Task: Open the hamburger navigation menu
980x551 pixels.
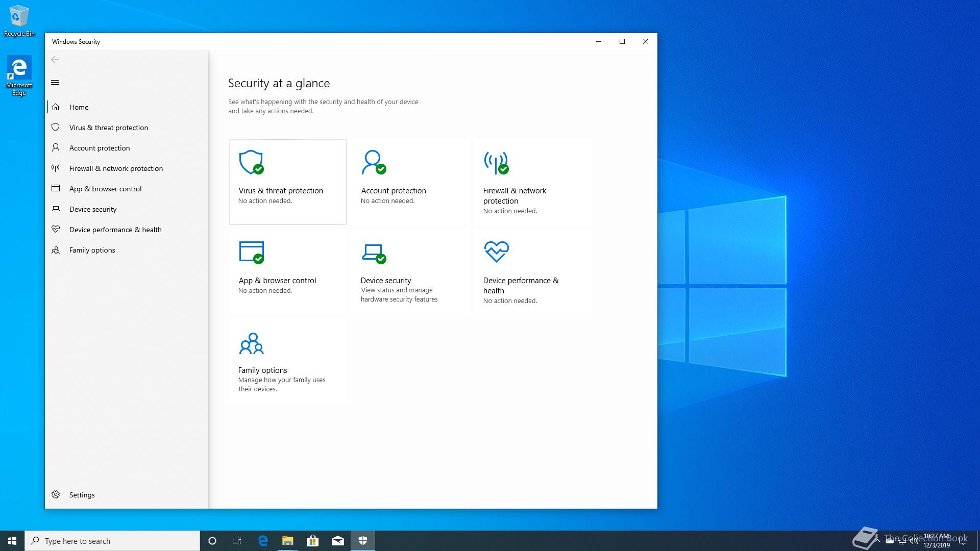Action: click(55, 83)
